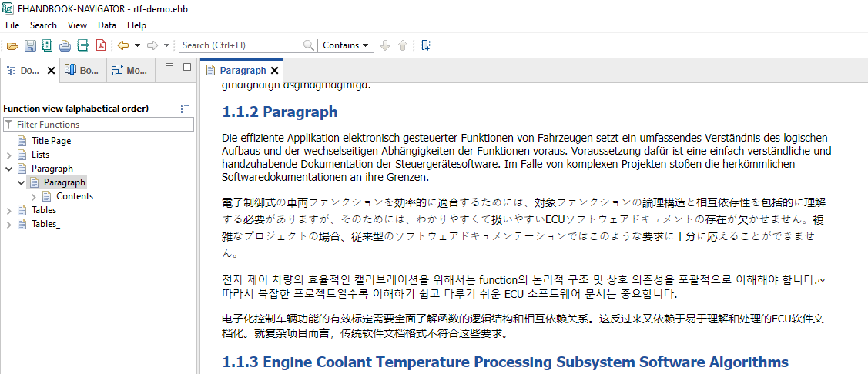Viewport: 868px width, 374px height.
Task: Switch to the Bookmarks panel tab
Action: click(82, 71)
